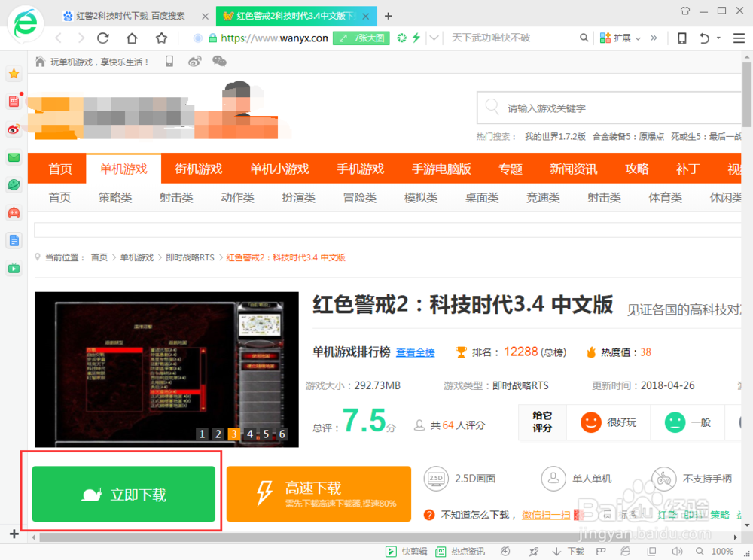
Task: Toggle sound speaker icon in status bar
Action: pyautogui.click(x=677, y=552)
